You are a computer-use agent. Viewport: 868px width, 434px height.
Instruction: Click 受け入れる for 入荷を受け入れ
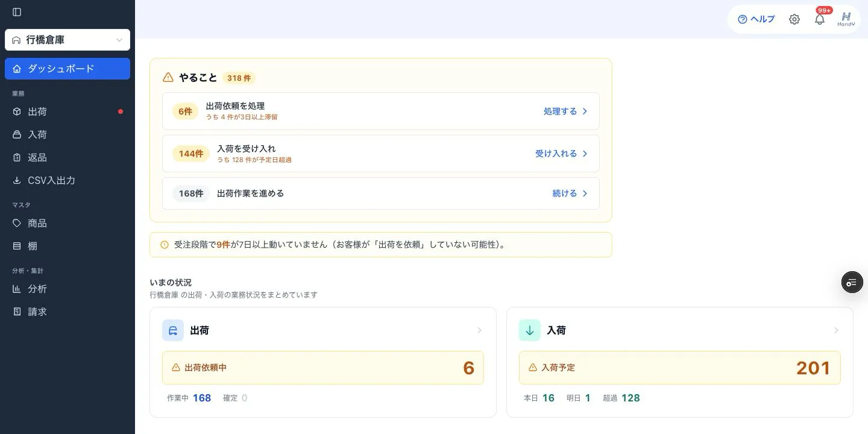click(x=561, y=154)
